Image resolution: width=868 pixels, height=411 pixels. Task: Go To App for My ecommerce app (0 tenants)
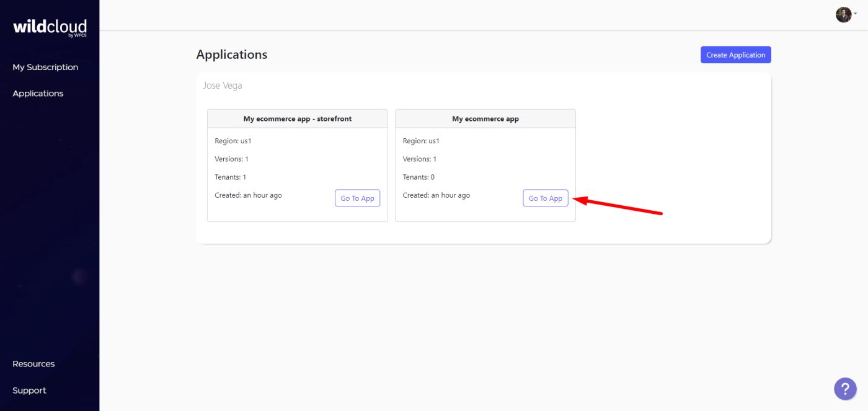tap(546, 198)
